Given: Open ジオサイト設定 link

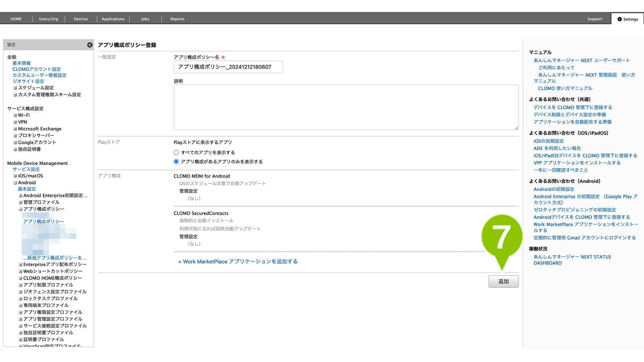Looking at the screenshot, I should [x=28, y=81].
